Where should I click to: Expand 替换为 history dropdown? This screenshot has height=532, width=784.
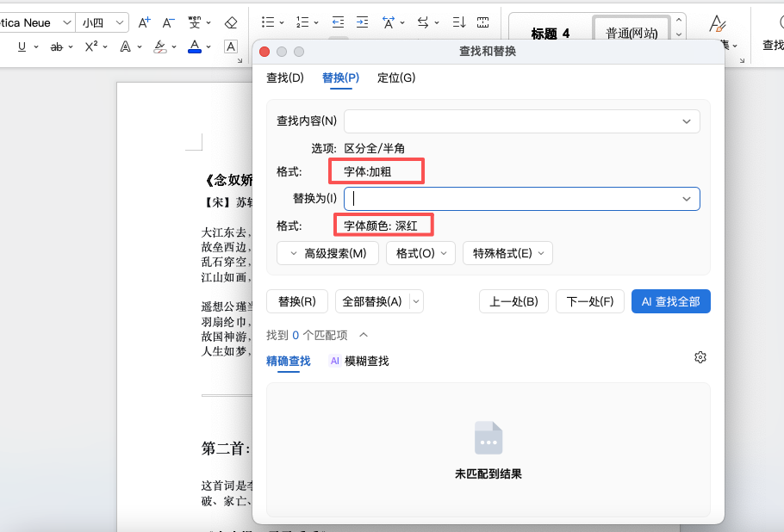(687, 199)
